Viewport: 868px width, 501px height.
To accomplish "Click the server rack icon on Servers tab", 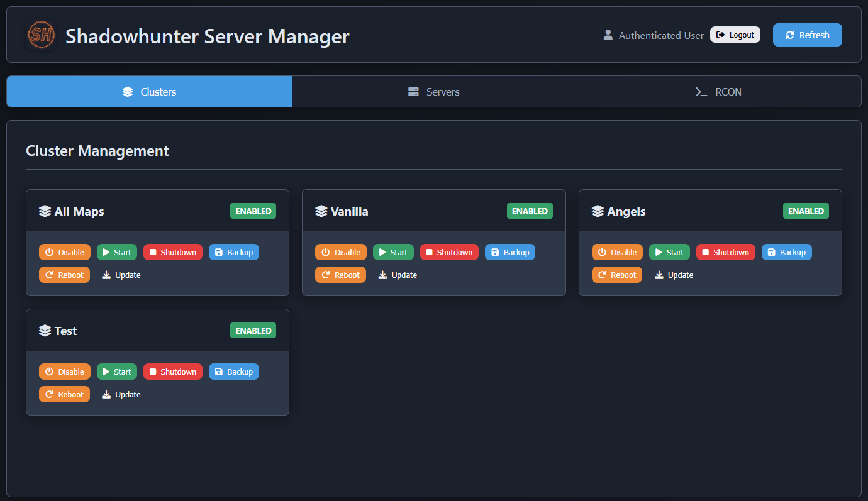I will tap(413, 91).
